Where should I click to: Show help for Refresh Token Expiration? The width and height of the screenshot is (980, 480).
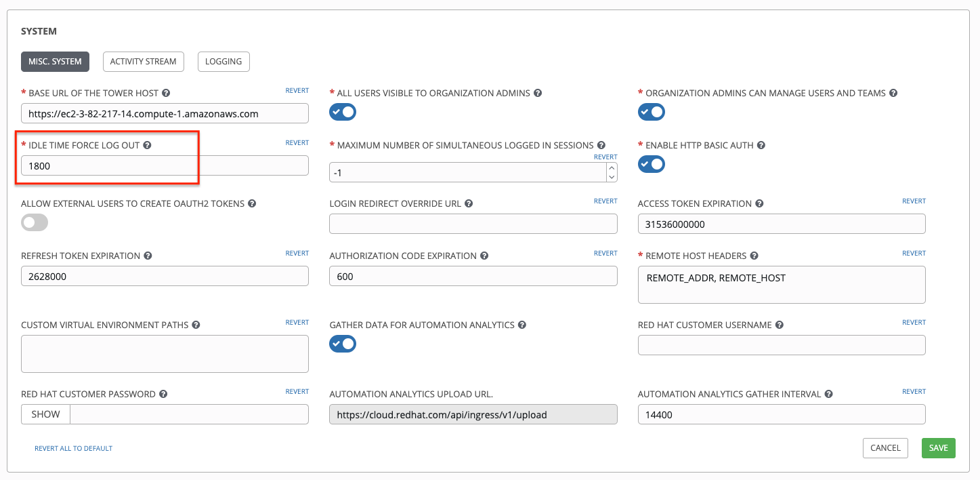(x=148, y=256)
